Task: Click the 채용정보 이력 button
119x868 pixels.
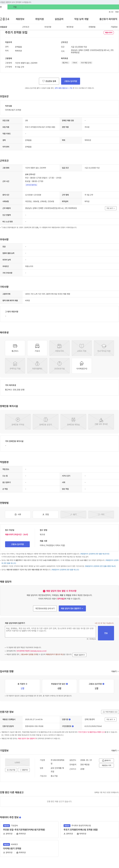Action: [x=106, y=766]
